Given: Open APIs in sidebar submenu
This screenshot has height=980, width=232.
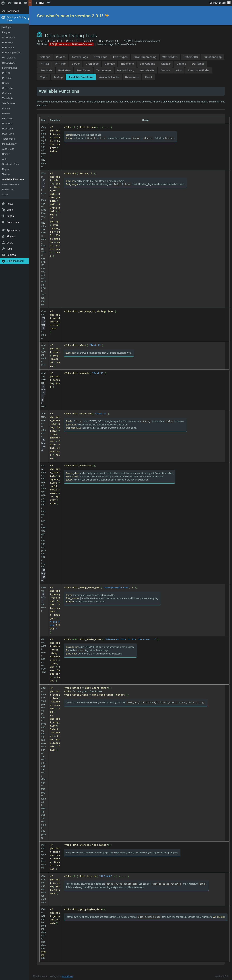Looking at the screenshot, I should pos(5,159).
